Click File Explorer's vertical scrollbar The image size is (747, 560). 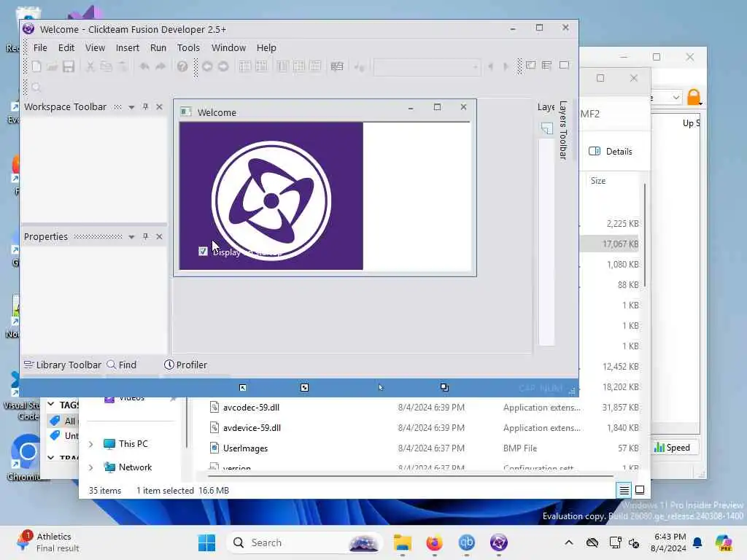click(645, 236)
